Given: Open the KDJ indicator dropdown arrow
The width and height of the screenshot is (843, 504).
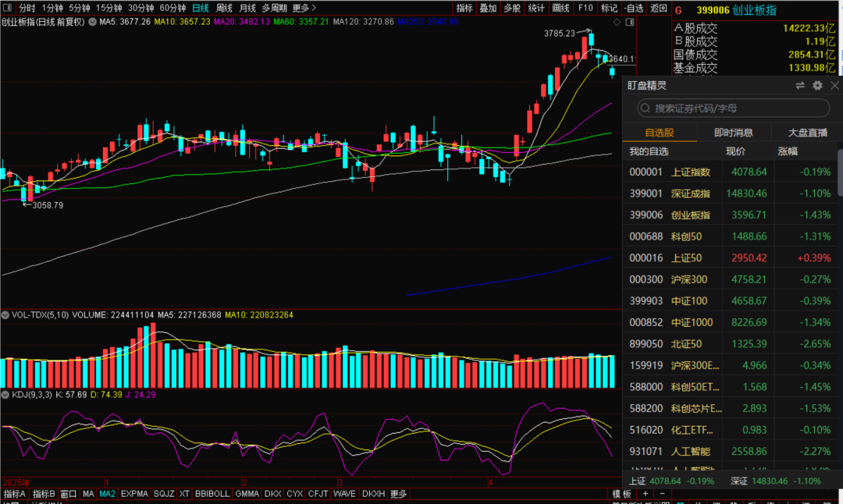Looking at the screenshot, I should tap(6, 395).
